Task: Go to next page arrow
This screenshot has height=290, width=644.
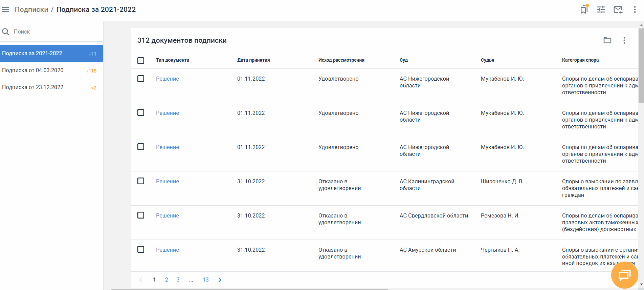Action: tap(220, 280)
